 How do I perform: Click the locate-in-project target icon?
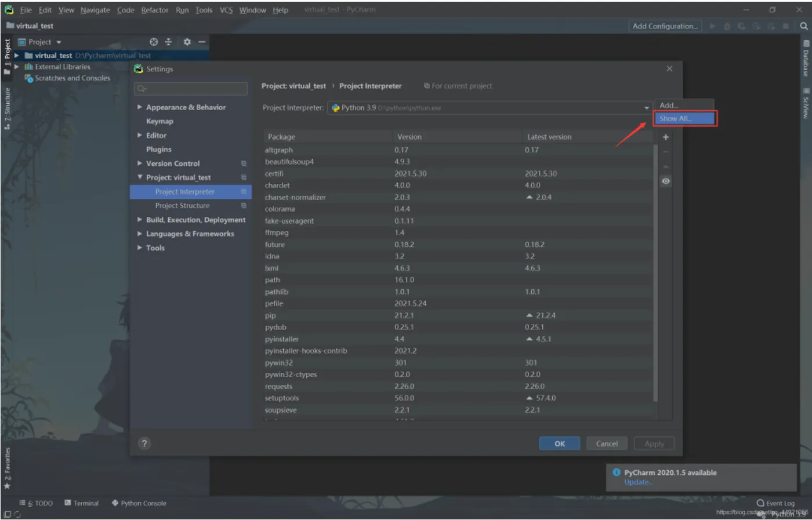point(154,42)
